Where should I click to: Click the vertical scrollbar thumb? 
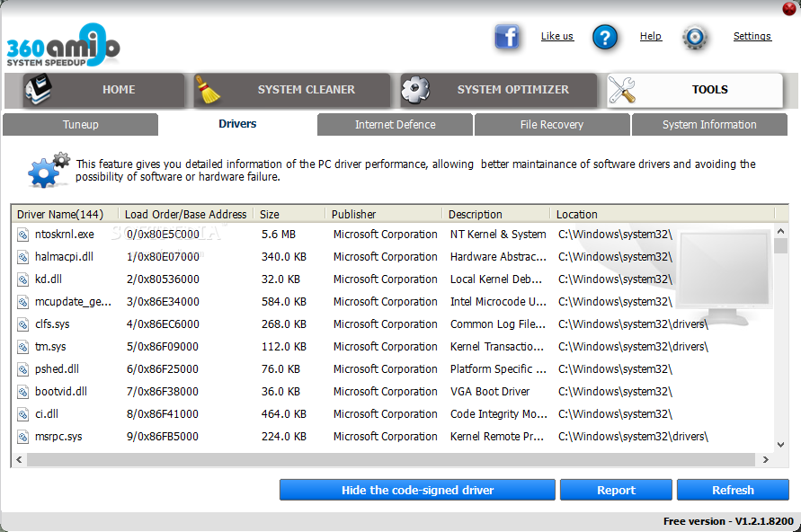[780, 245]
